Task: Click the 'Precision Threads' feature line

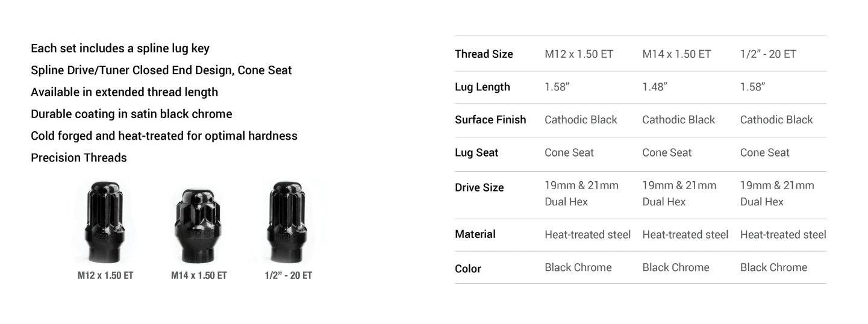Action: (x=79, y=158)
